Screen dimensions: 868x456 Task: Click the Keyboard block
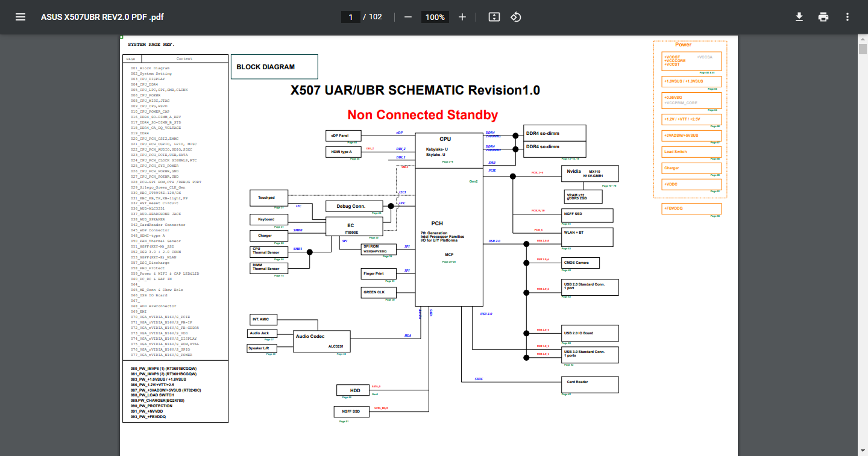269,219
